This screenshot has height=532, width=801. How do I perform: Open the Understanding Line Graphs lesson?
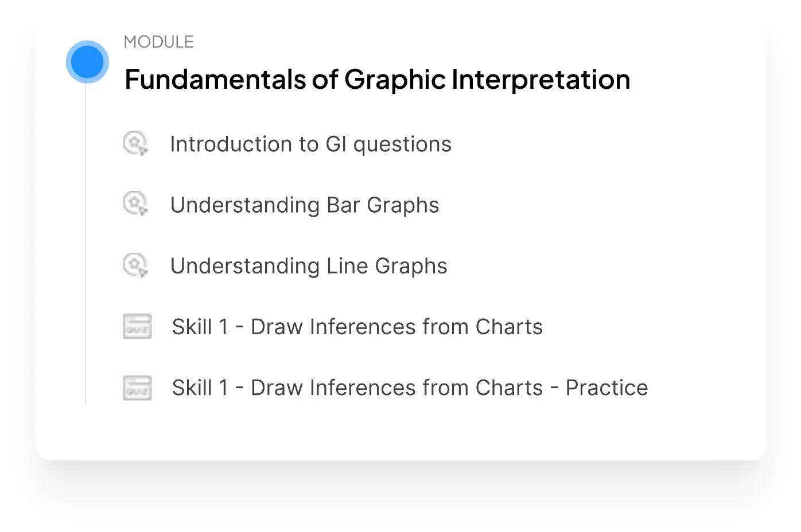coord(309,266)
